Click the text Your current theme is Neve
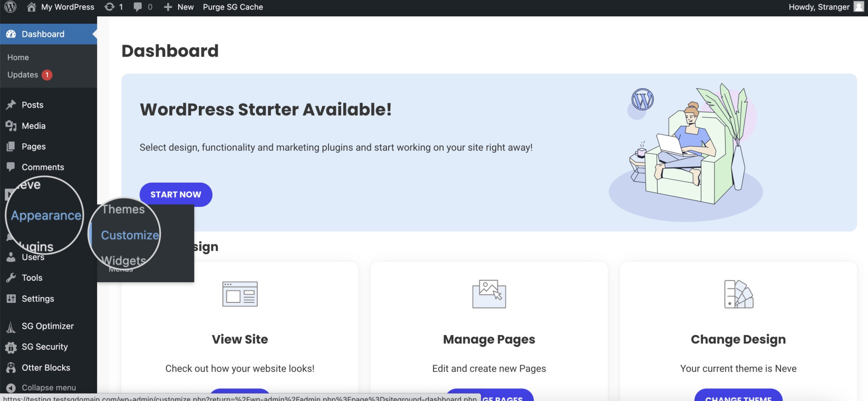The image size is (868, 401). point(738,368)
